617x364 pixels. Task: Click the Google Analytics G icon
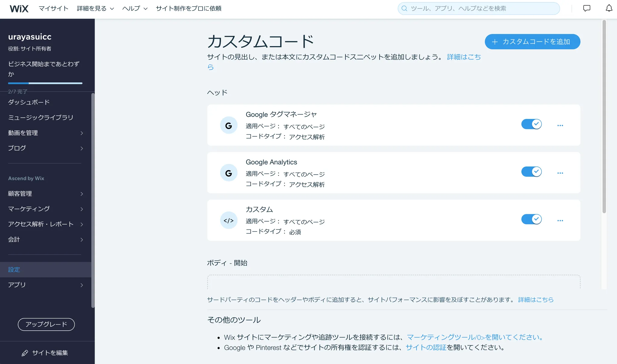pyautogui.click(x=229, y=173)
